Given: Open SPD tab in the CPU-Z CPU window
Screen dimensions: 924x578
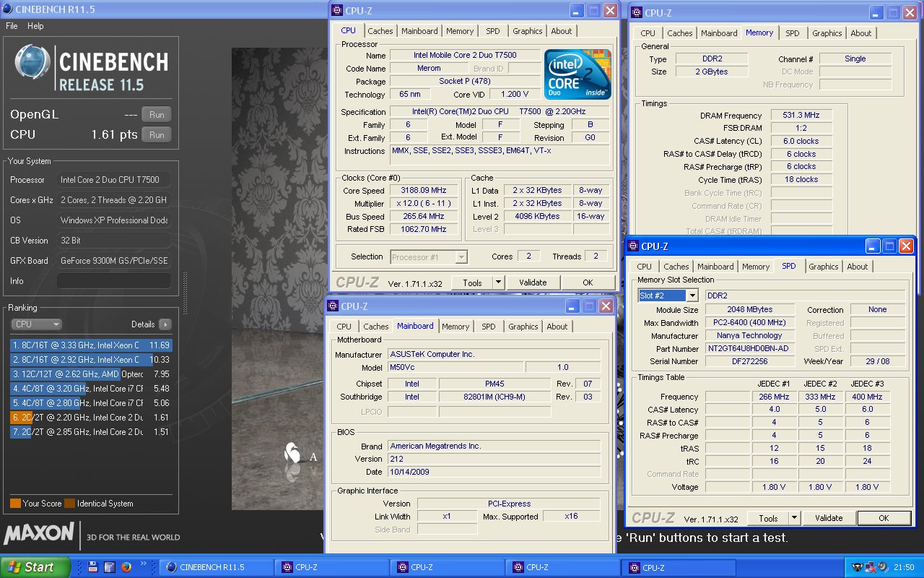Looking at the screenshot, I should point(492,31).
